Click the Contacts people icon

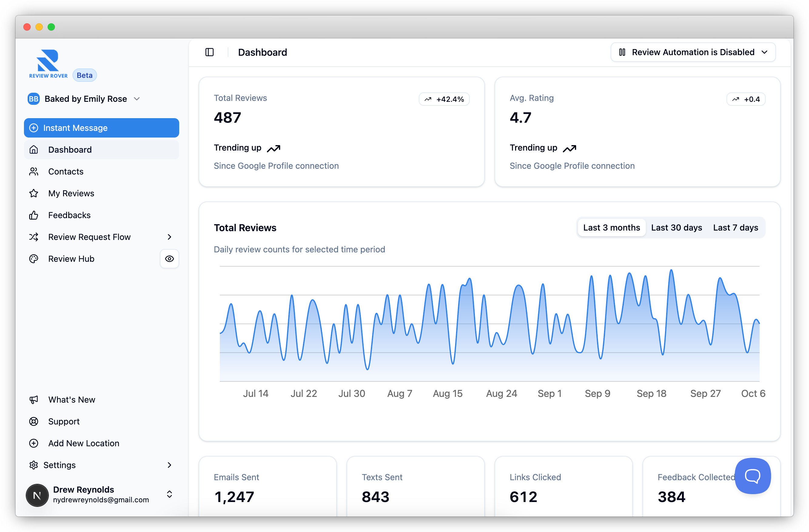pyautogui.click(x=34, y=171)
